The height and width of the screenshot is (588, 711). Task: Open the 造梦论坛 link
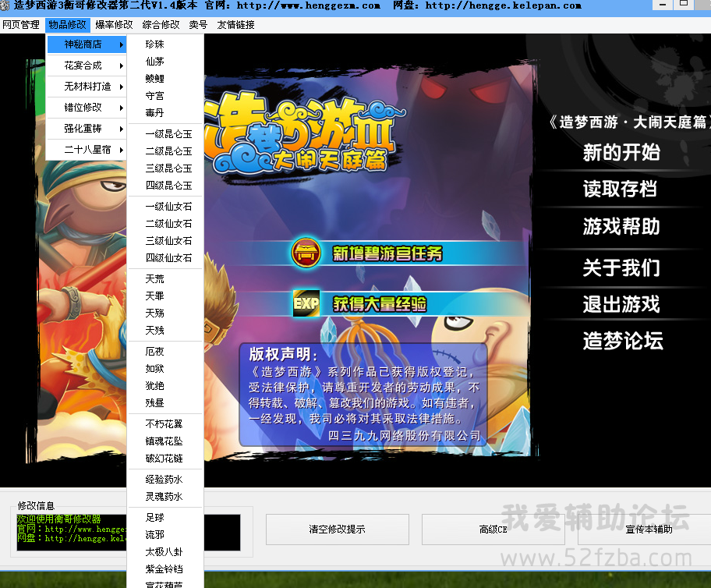623,341
